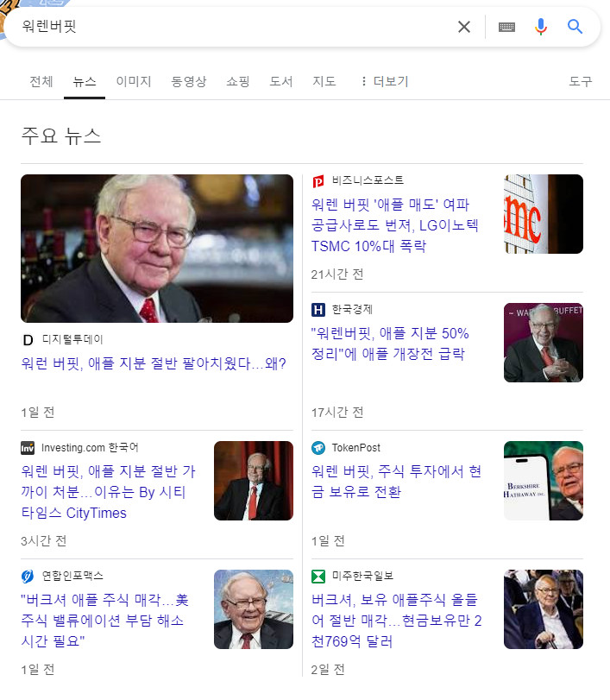Image resolution: width=610 pixels, height=700 pixels.
Task: Click the Investing.com 한국어 source name
Action: click(x=90, y=447)
